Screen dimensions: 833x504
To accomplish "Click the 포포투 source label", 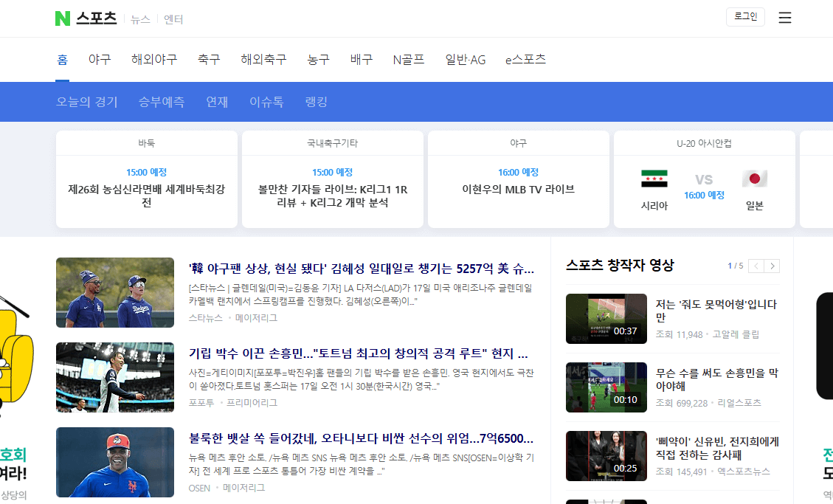I will tap(201, 403).
